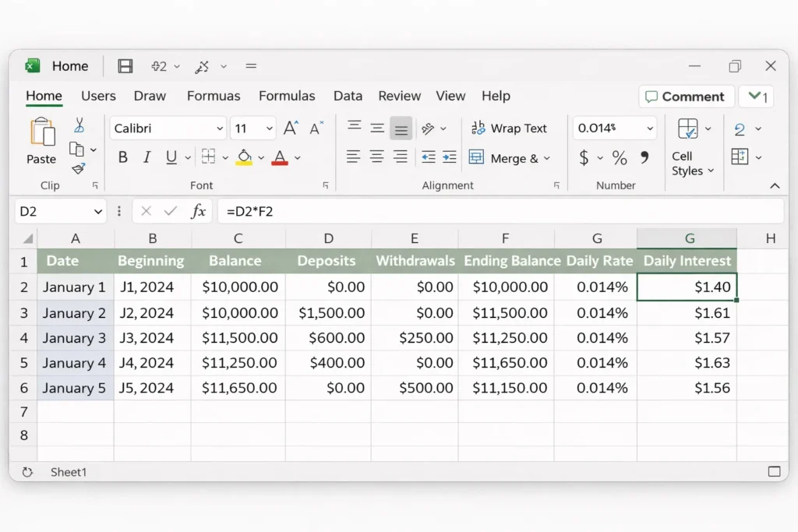Click the yellow underline color swatch
The width and height of the screenshot is (798, 532).
coord(245,162)
